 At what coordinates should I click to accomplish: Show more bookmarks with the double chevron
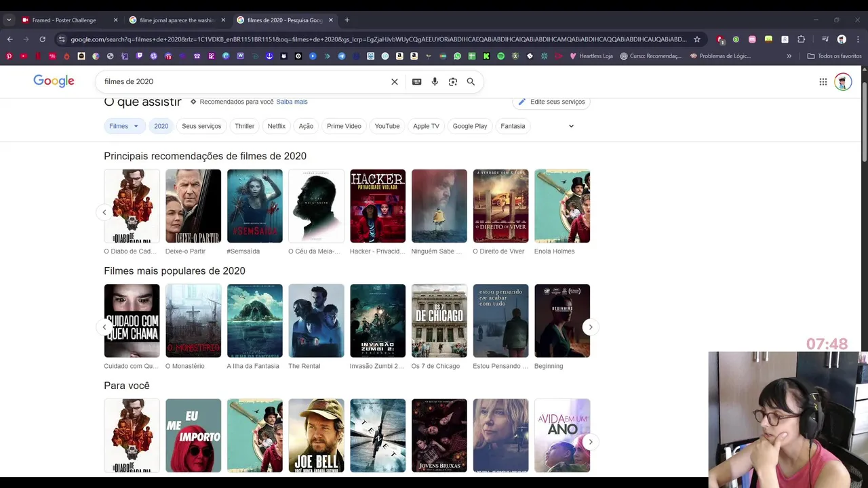click(789, 56)
